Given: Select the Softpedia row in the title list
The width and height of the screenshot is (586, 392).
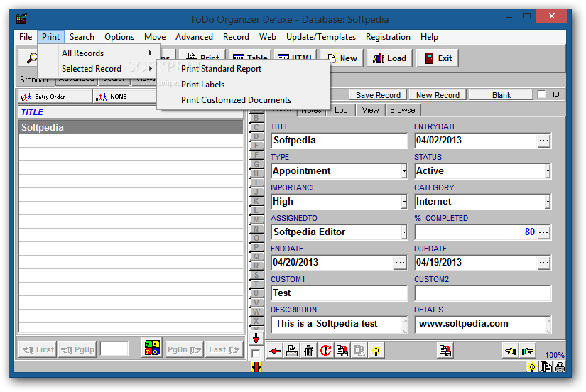Looking at the screenshot, I should (x=131, y=127).
